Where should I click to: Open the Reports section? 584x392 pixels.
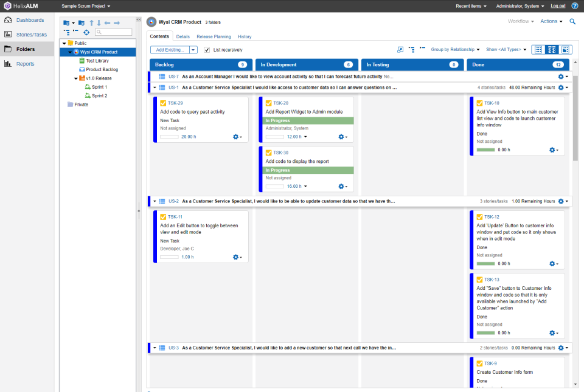pyautogui.click(x=25, y=64)
